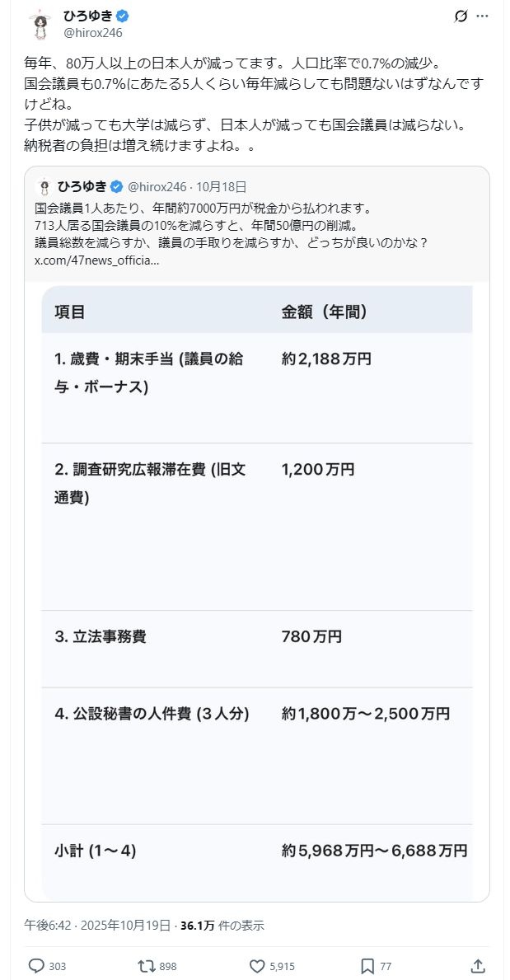
Task: View the 36.1万 件の表示 analytics
Action: (x=222, y=926)
